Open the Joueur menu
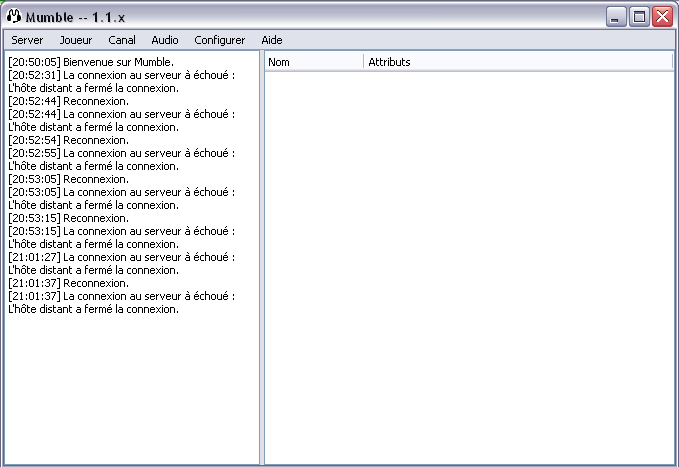This screenshot has height=467, width=679. [76, 40]
